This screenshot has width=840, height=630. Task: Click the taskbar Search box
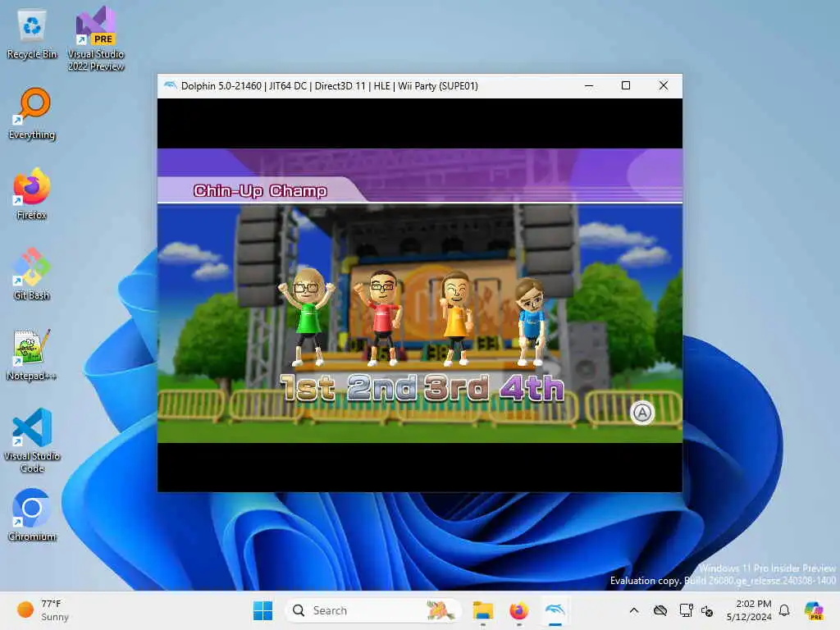click(373, 610)
